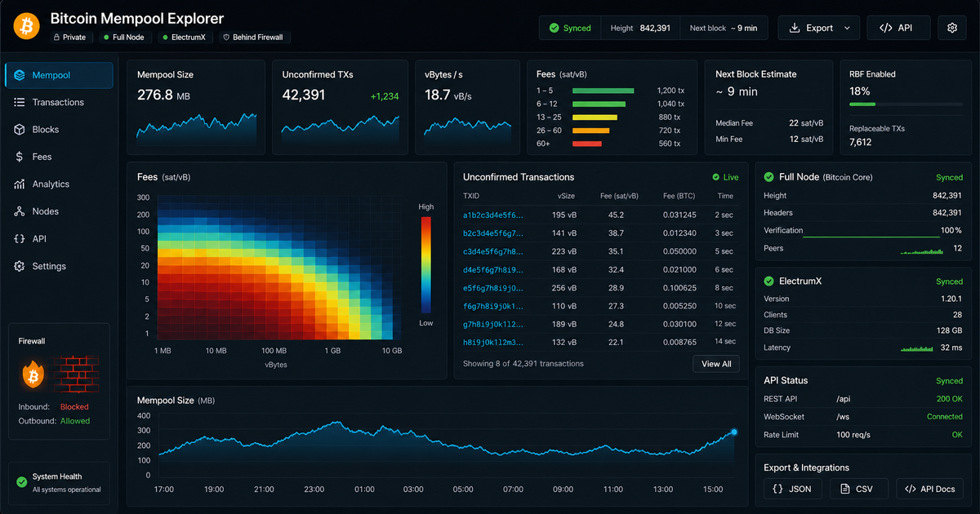
Task: Click the Blocks cube icon in sidebar
Action: coord(20,130)
